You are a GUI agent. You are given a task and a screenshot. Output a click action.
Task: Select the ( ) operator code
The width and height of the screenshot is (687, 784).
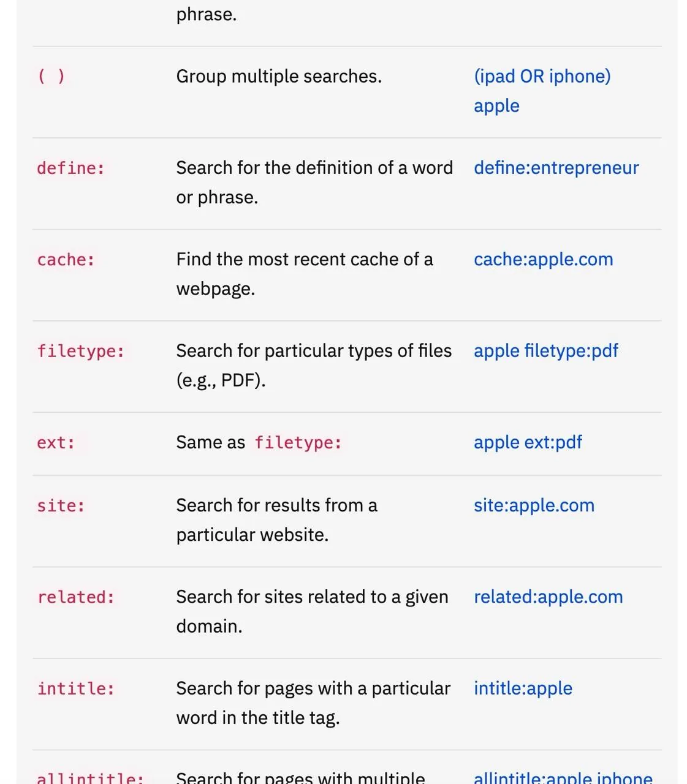51,77
